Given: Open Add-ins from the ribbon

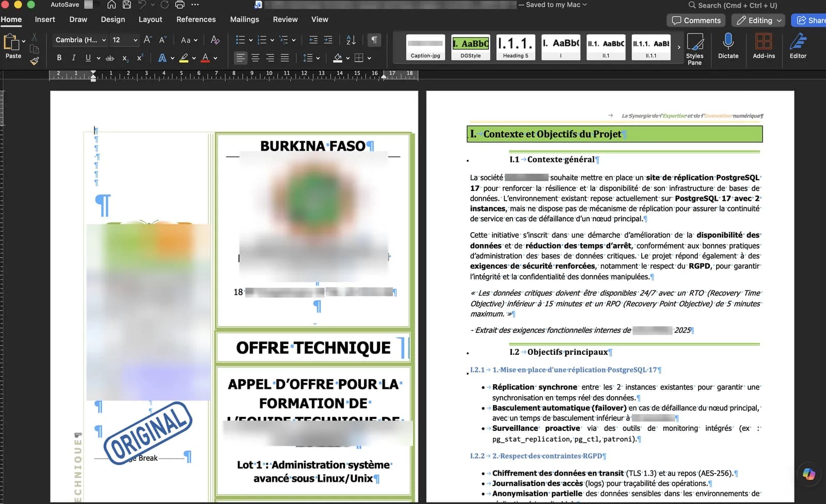Looking at the screenshot, I should point(764,46).
